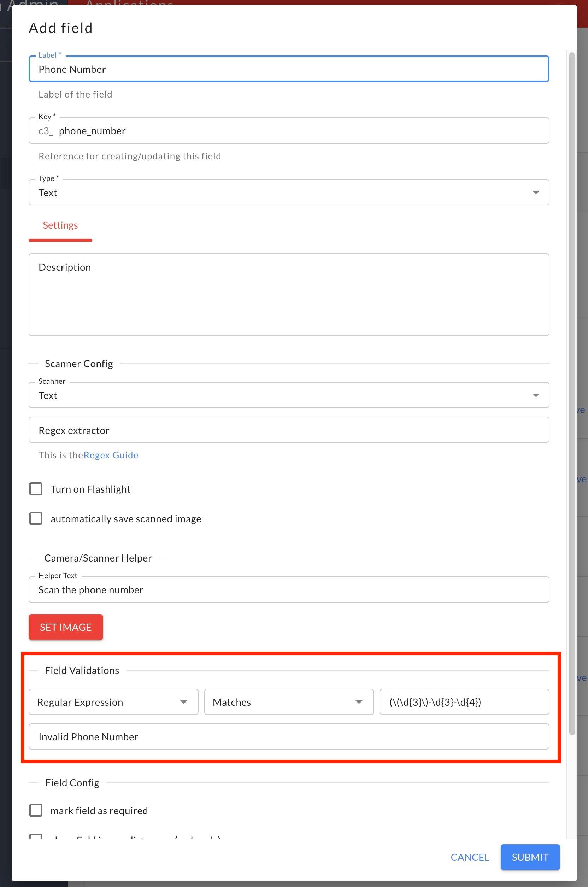Image resolution: width=588 pixels, height=887 pixels.
Task: Focus the Regex extractor input
Action: [x=289, y=430]
